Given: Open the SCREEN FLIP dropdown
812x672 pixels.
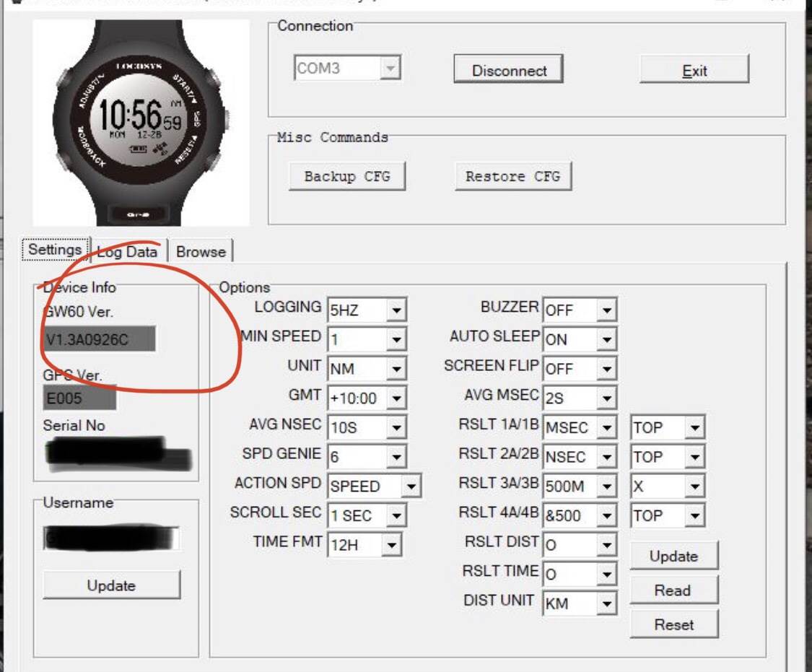Looking at the screenshot, I should tap(606, 369).
